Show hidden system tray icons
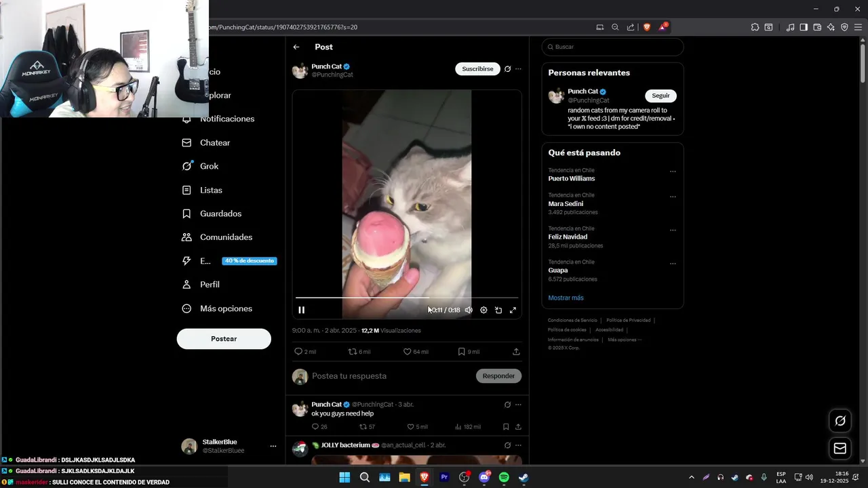 tap(691, 477)
